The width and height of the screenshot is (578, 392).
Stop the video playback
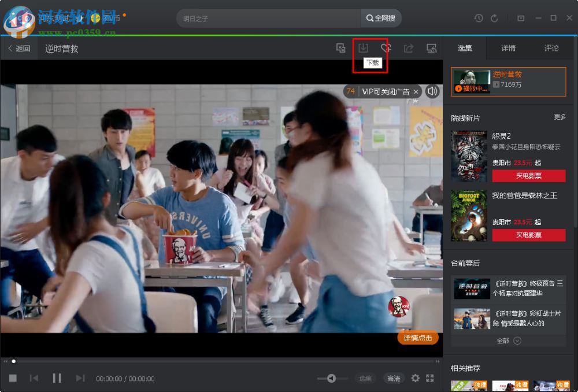click(13, 378)
